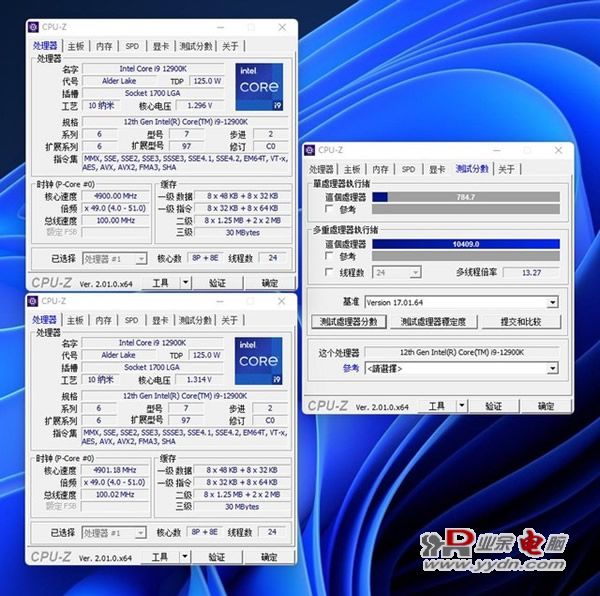Open the 关于 tab in the lower-left window

229,320
